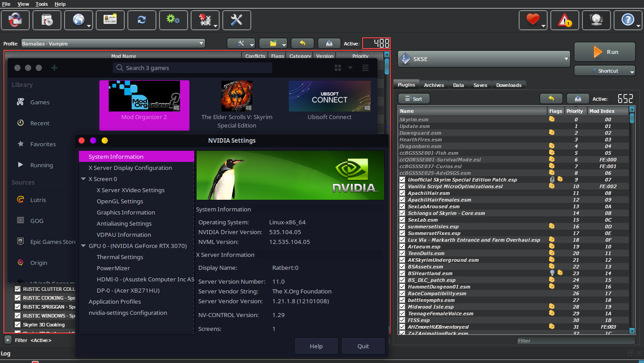Open the warning notifications icon
This screenshot has height=363, width=644.
pyautogui.click(x=565, y=20)
